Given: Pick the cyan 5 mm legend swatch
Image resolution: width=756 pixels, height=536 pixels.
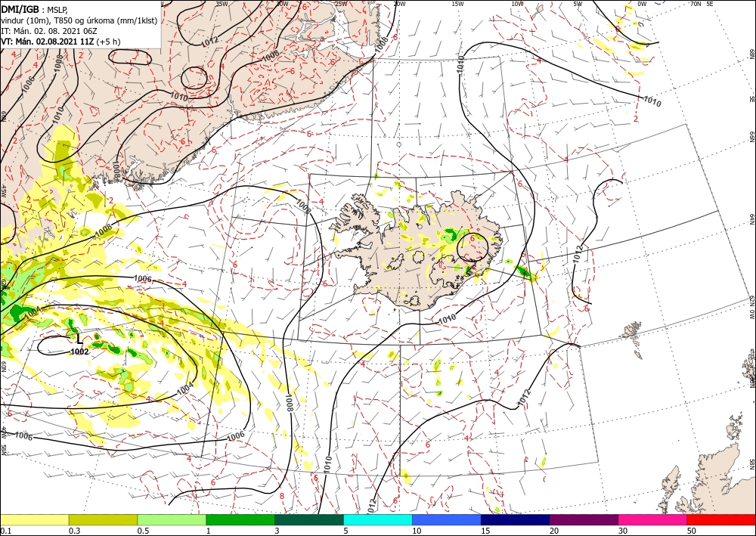Looking at the screenshot, I should 378,519.
